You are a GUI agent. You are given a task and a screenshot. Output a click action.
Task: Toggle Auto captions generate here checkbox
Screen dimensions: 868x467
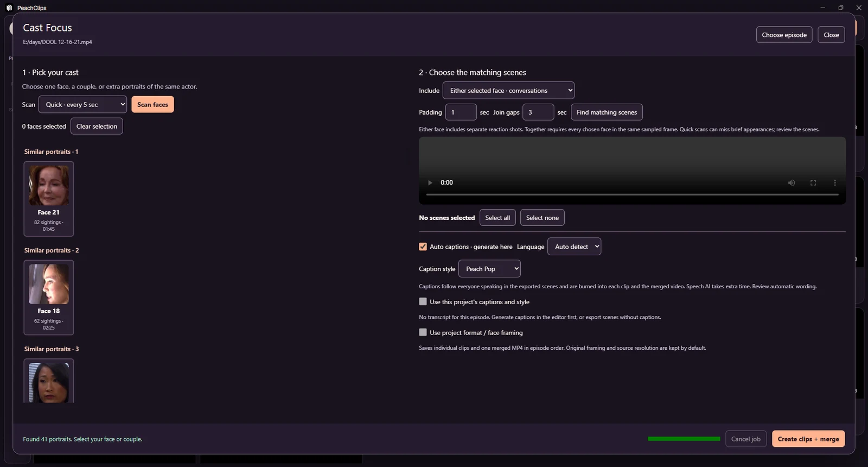tap(423, 247)
